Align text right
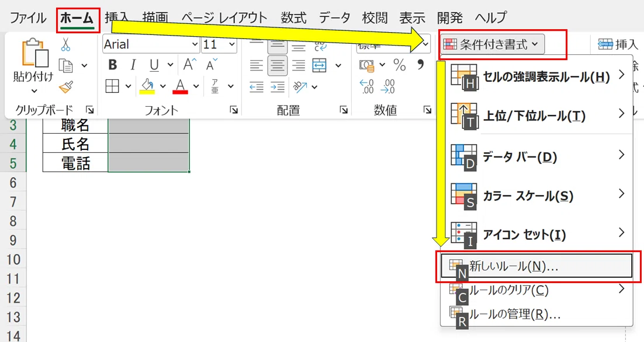The width and height of the screenshot is (644, 342). 299,65
